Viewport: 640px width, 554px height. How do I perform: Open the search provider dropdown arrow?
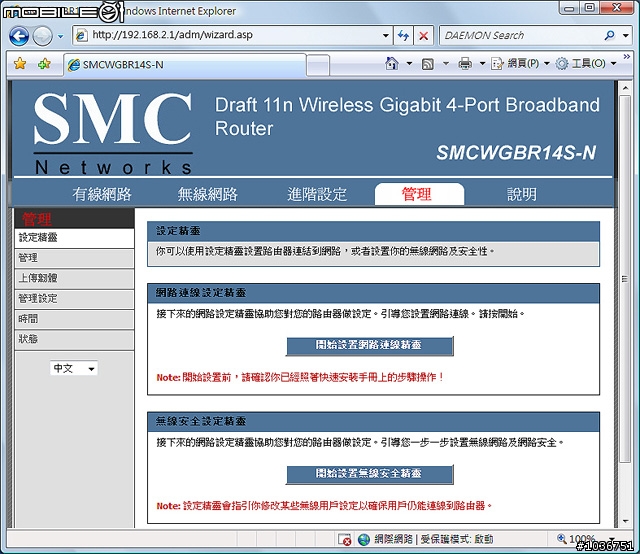(x=626, y=36)
